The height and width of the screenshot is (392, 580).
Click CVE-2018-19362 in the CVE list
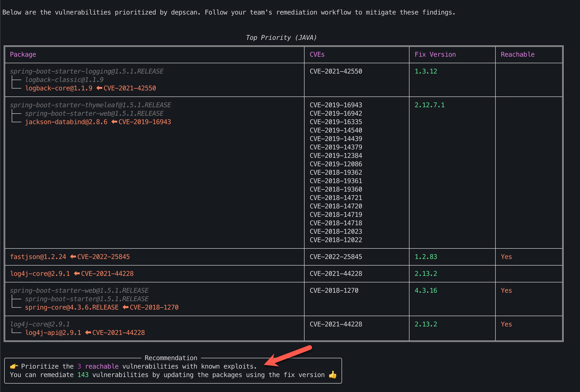(336, 173)
